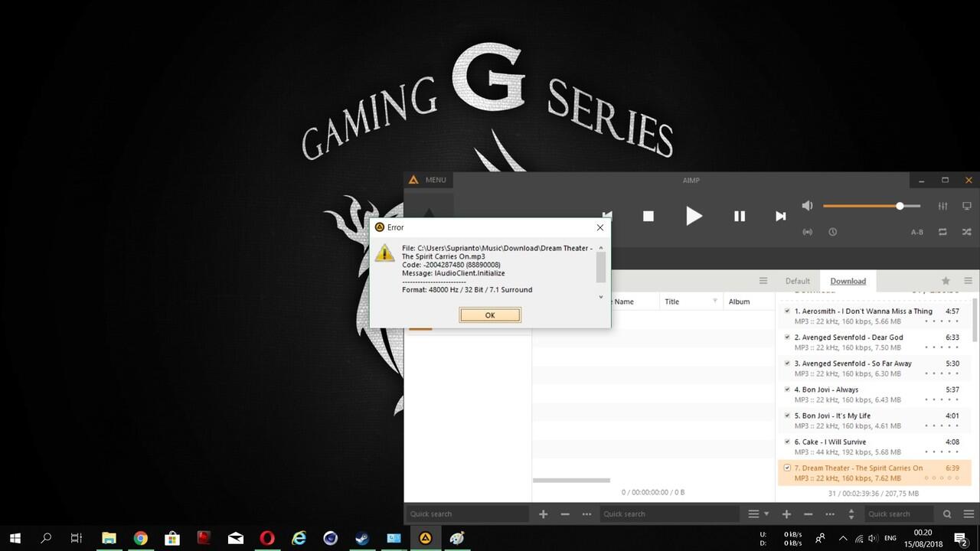
Task: Open Google Chrome from the taskbar
Action: click(140, 538)
